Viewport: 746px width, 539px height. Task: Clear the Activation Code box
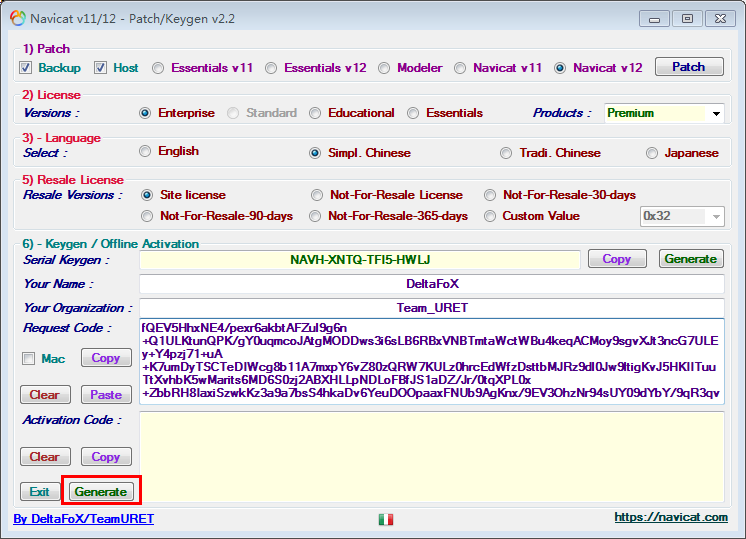tap(45, 457)
